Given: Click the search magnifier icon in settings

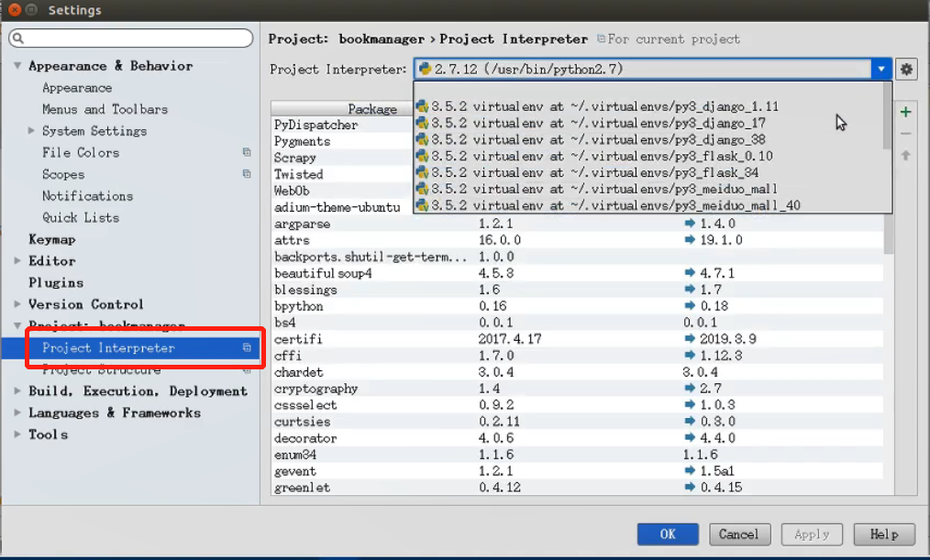Looking at the screenshot, I should (x=18, y=38).
